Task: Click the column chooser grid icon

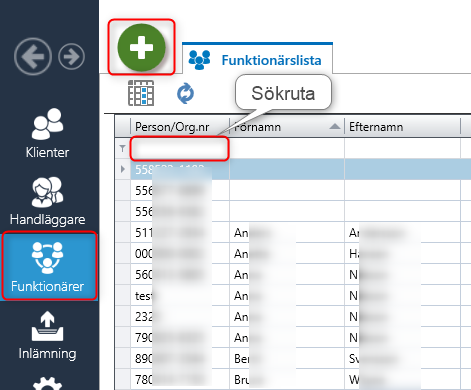Action: pyautogui.click(x=141, y=93)
